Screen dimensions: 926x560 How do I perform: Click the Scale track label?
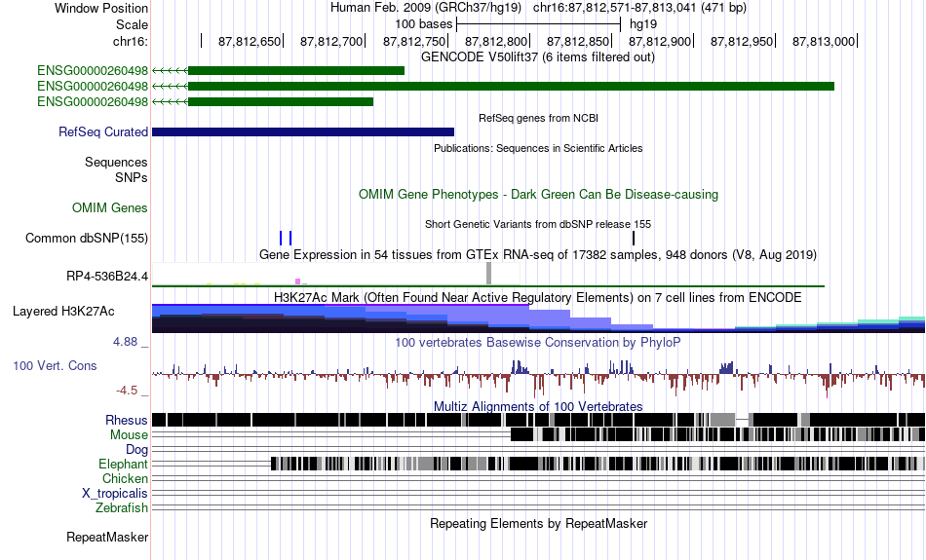[132, 24]
